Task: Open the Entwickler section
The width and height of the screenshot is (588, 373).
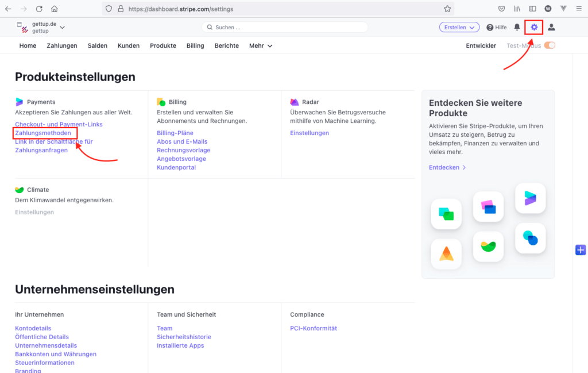Action: (x=481, y=46)
